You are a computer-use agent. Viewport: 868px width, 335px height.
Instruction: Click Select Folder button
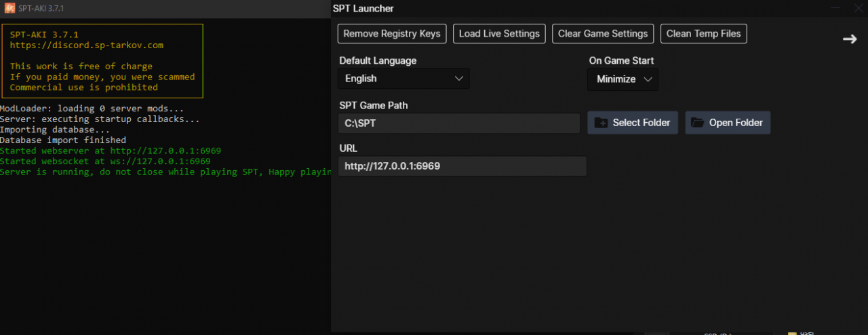point(633,123)
